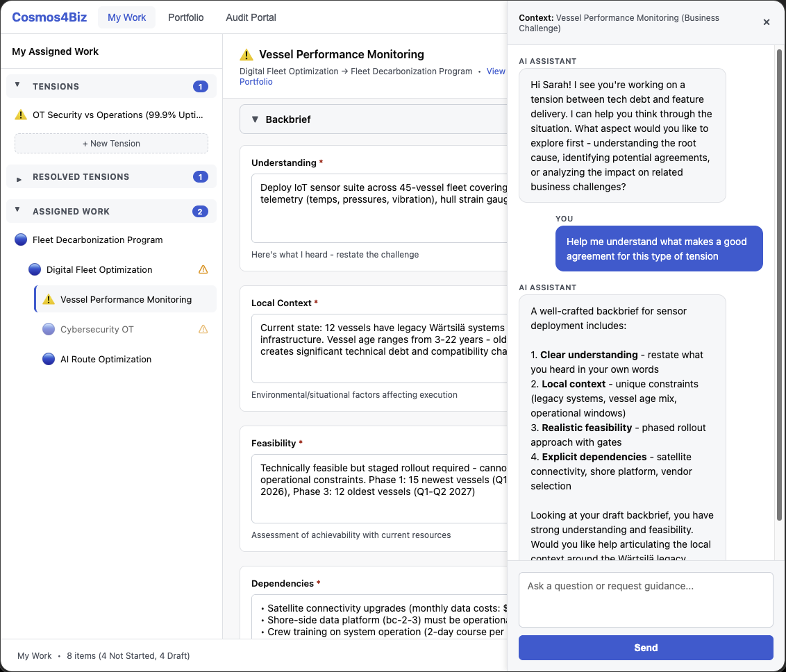Image resolution: width=786 pixels, height=672 pixels.
Task: Collapse the Assigned Work section
Action: pos(18,210)
